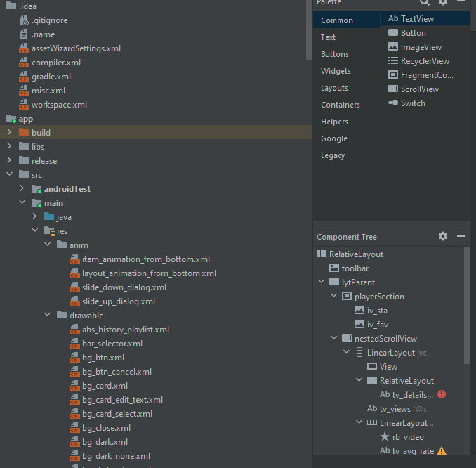Image resolution: width=476 pixels, height=468 pixels.
Task: Open the .name file
Action: pyautogui.click(x=37, y=34)
